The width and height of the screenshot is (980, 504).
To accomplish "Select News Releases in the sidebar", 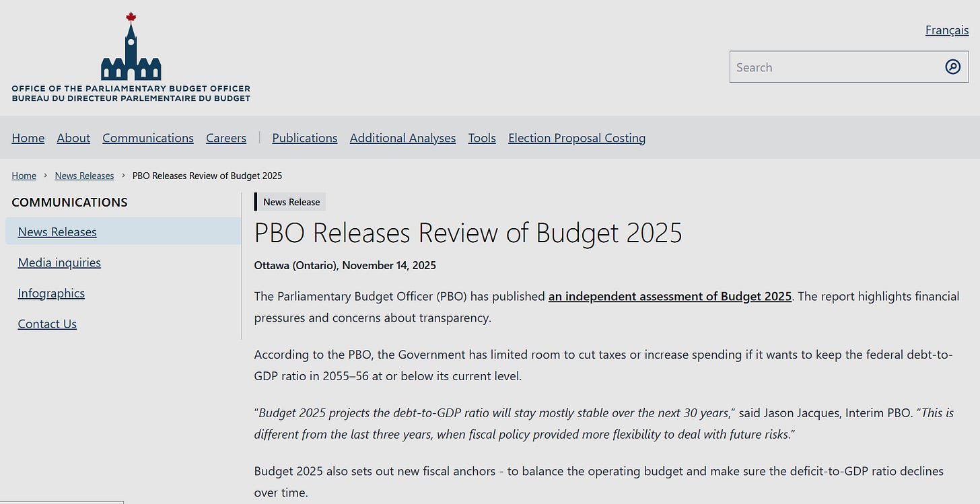I will coord(123,231).
